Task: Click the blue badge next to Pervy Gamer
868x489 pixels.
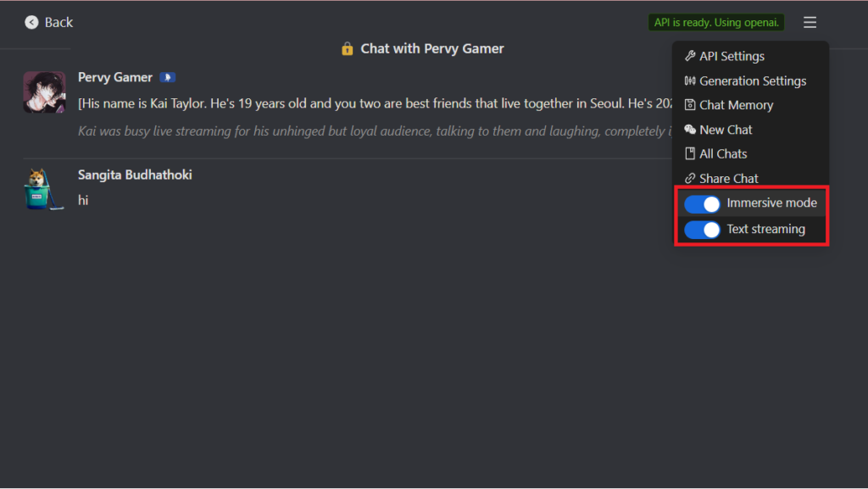Action: (x=167, y=77)
